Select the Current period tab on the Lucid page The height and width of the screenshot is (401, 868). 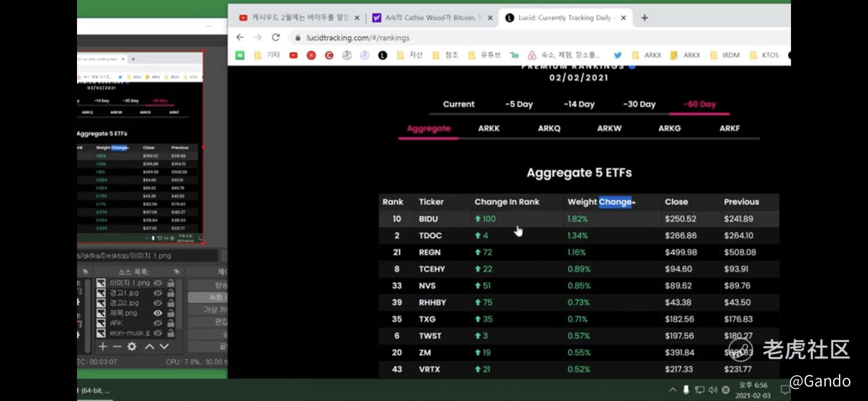tap(459, 104)
